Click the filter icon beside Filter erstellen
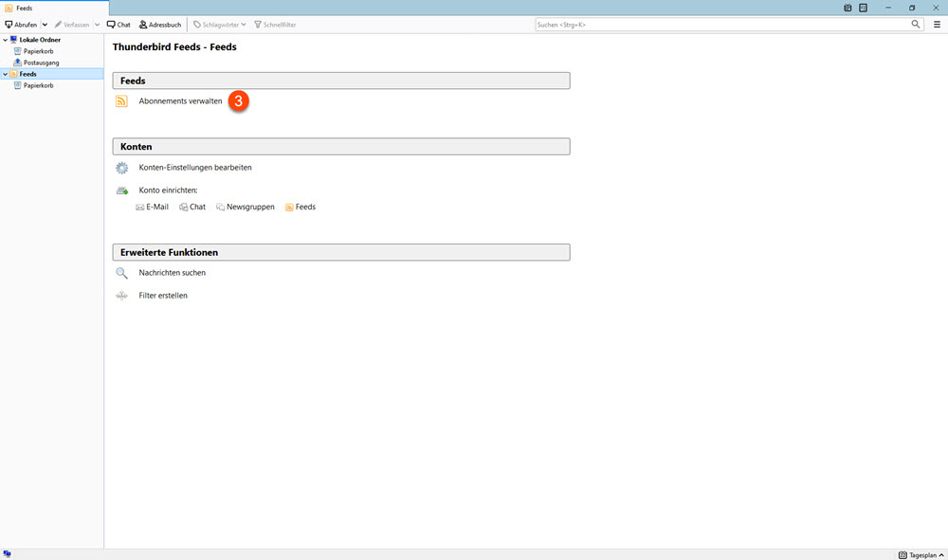Image resolution: width=948 pixels, height=560 pixels. (121, 296)
